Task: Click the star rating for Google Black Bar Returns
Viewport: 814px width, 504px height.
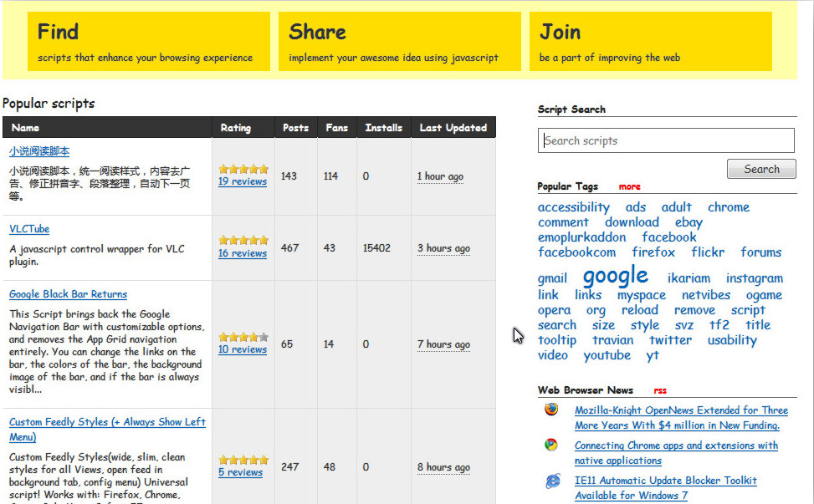Action: pyautogui.click(x=243, y=337)
